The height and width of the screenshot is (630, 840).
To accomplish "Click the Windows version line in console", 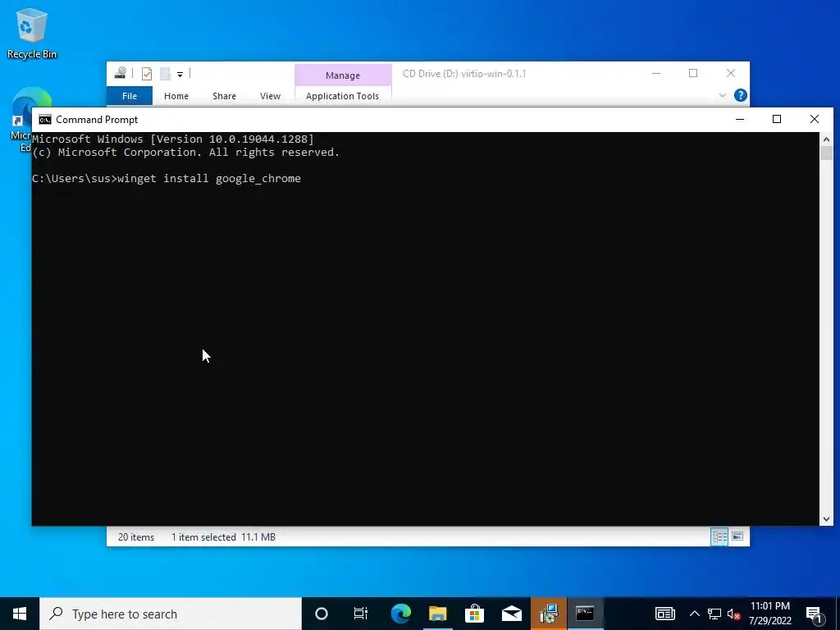I will point(173,139).
